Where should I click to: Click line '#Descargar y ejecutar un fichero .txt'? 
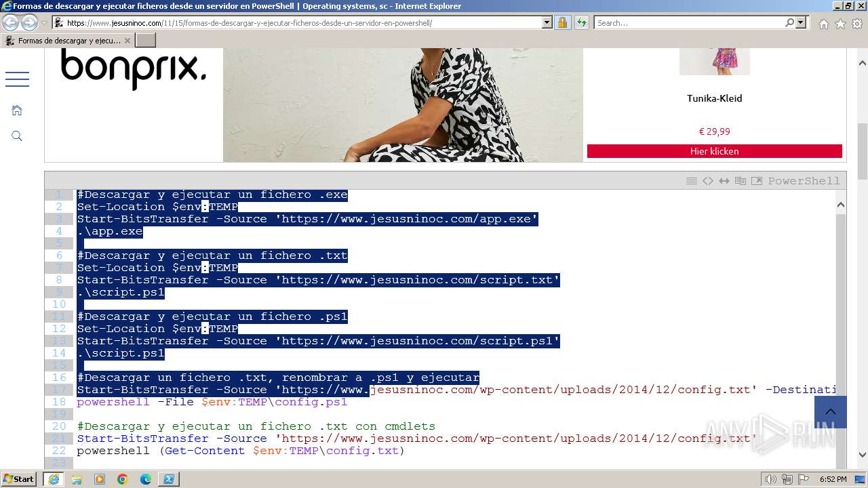pos(212,256)
